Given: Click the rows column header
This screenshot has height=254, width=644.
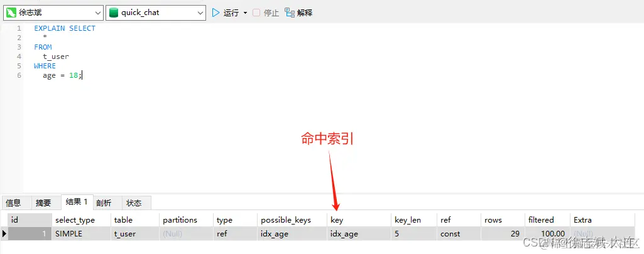Looking at the screenshot, I should point(503,220).
